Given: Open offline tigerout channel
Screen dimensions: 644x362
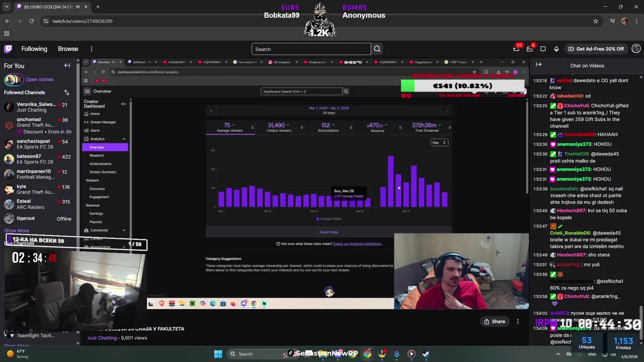Looking at the screenshot, I should (x=38, y=219).
